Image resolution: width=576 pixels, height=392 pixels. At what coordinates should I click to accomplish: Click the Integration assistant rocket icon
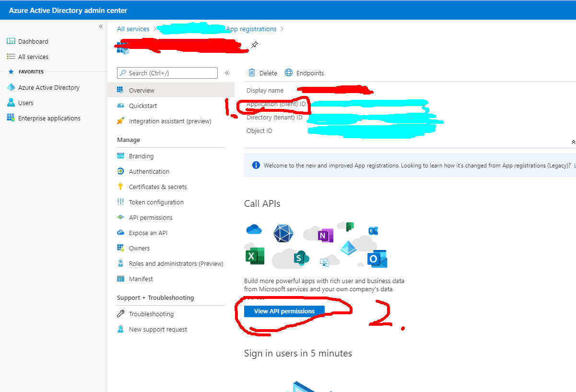point(120,121)
